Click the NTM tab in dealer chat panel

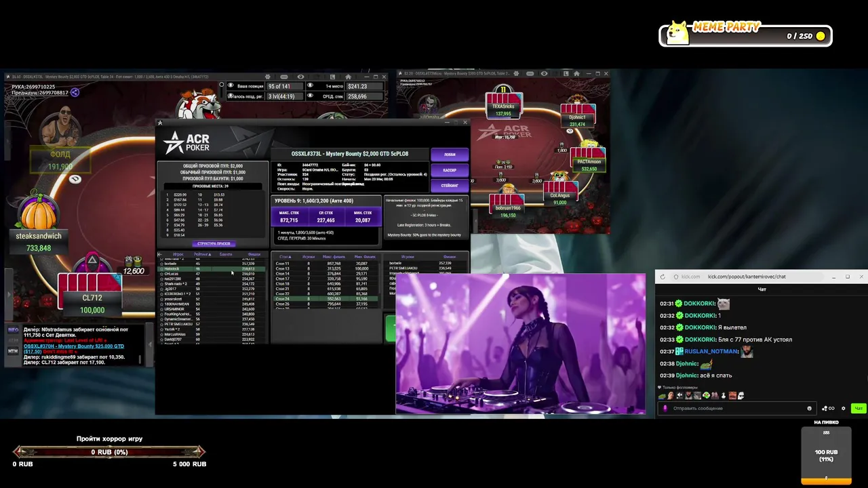[x=13, y=351]
